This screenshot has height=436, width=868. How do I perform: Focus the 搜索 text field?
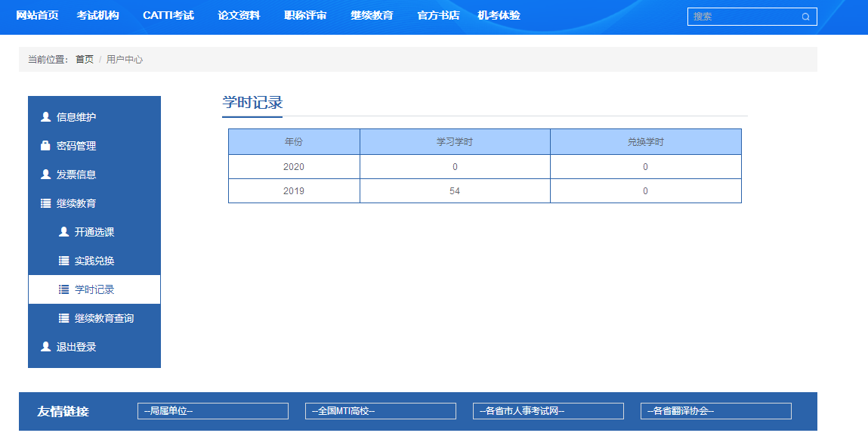[744, 17]
